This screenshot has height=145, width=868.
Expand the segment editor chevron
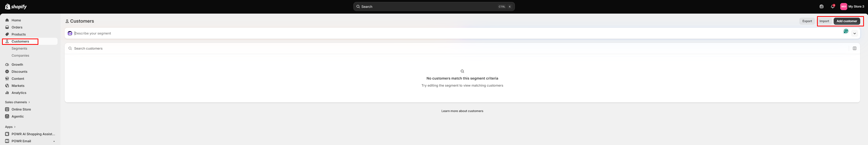tap(855, 33)
